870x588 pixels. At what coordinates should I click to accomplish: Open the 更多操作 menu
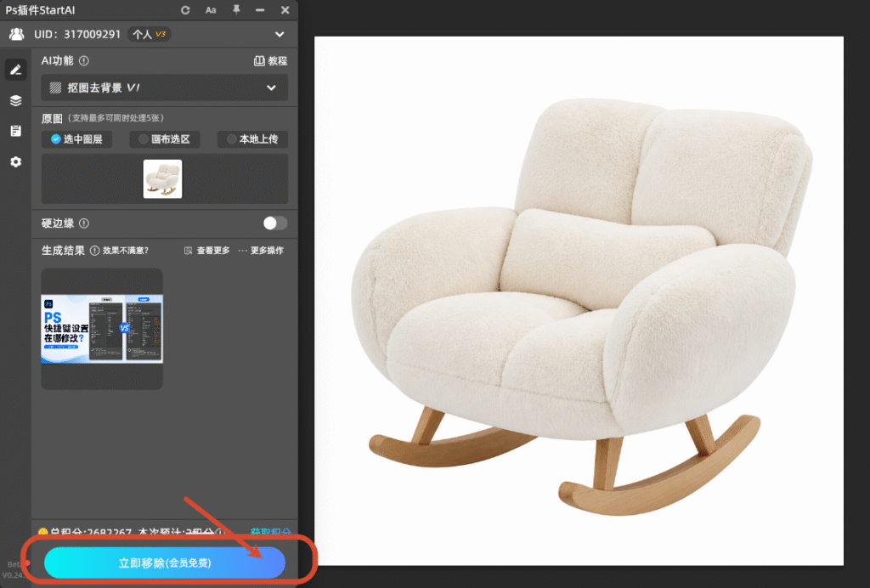(x=261, y=251)
